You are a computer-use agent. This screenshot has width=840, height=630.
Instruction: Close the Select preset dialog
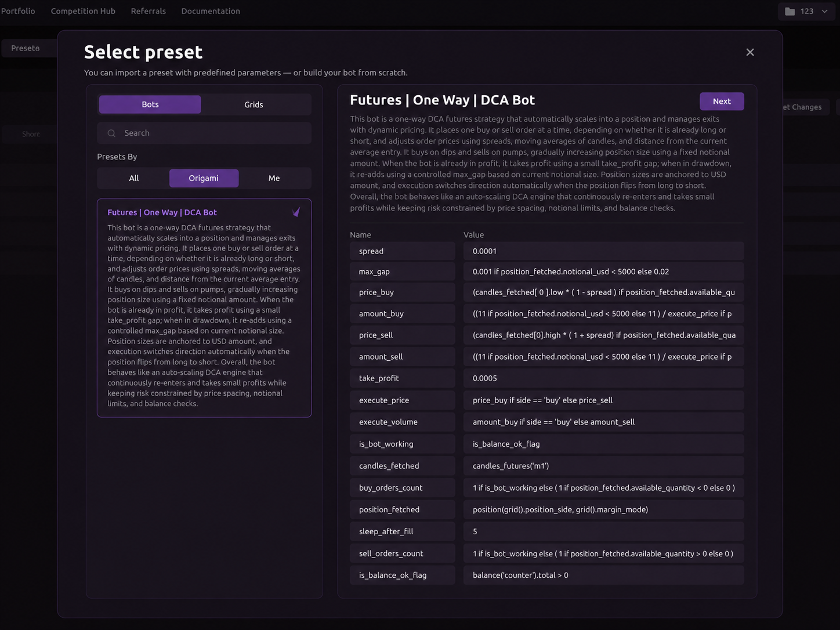(750, 52)
